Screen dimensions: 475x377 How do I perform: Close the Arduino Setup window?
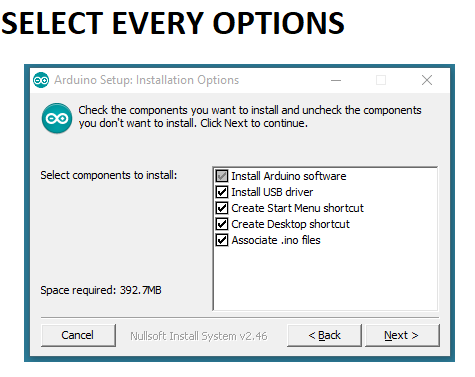coord(427,80)
